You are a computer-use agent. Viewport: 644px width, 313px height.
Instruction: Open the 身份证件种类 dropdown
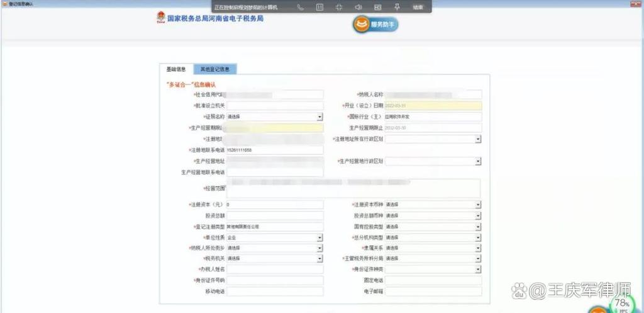coord(433,270)
